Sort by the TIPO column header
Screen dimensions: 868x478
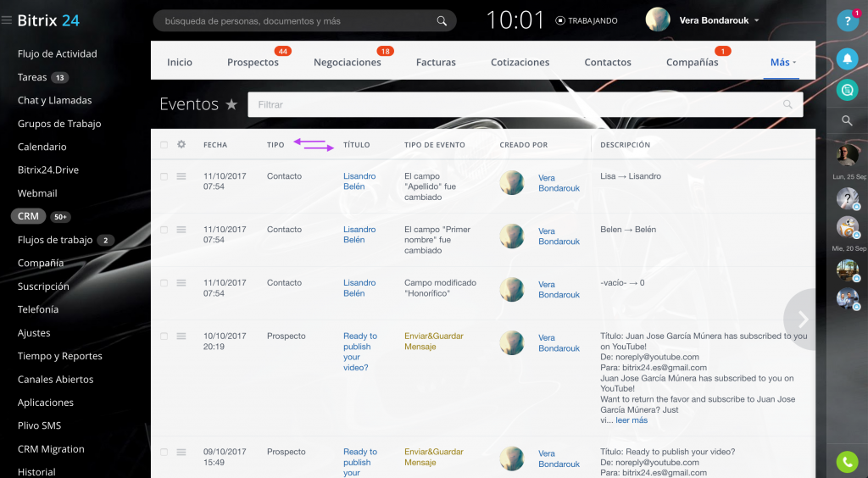pos(275,145)
